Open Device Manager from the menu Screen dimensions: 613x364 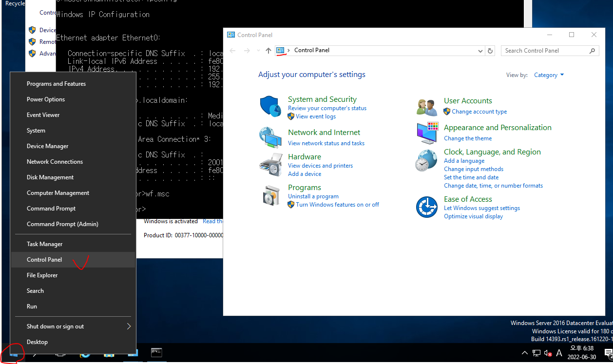(x=73, y=146)
